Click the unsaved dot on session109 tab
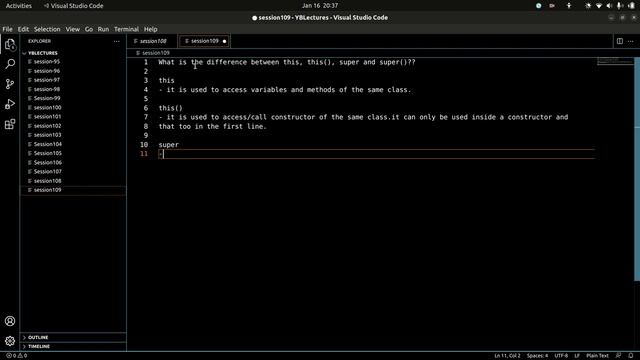The image size is (640, 360). pos(224,41)
